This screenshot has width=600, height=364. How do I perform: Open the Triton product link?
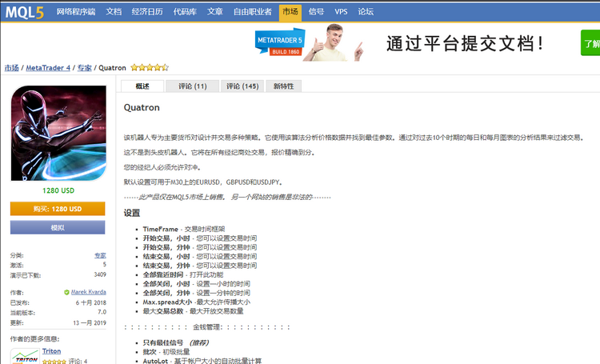pos(52,351)
